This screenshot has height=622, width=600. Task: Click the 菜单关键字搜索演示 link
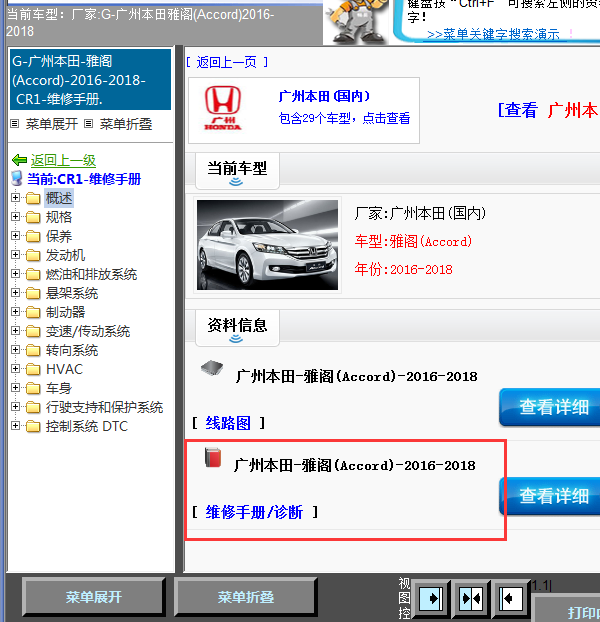493,35
